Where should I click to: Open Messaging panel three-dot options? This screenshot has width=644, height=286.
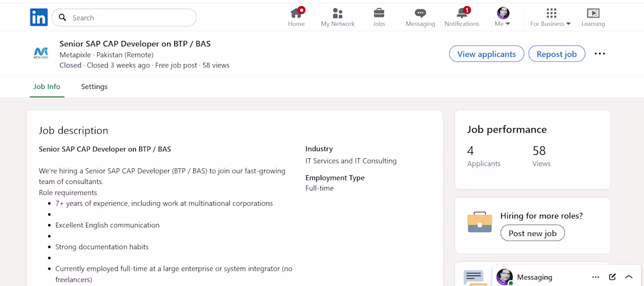click(x=595, y=277)
